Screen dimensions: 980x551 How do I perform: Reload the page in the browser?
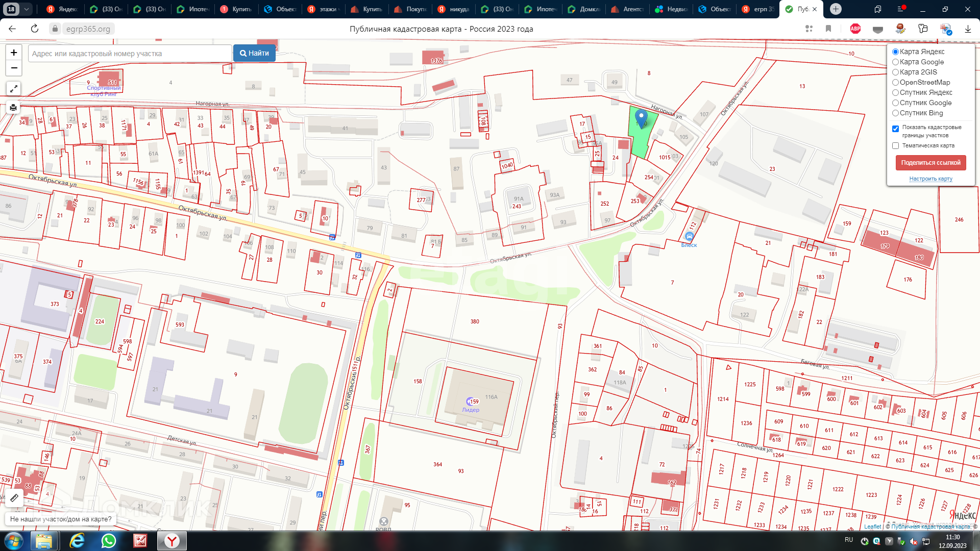click(35, 29)
